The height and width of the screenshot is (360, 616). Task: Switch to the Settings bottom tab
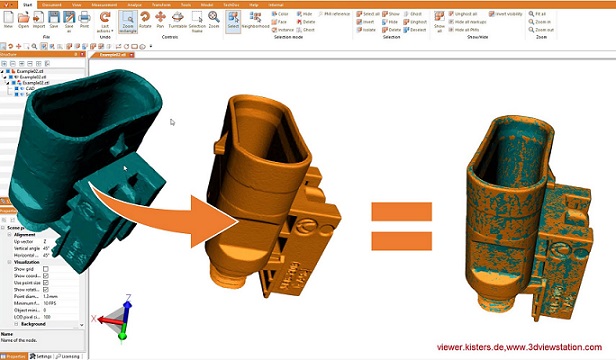click(41, 356)
